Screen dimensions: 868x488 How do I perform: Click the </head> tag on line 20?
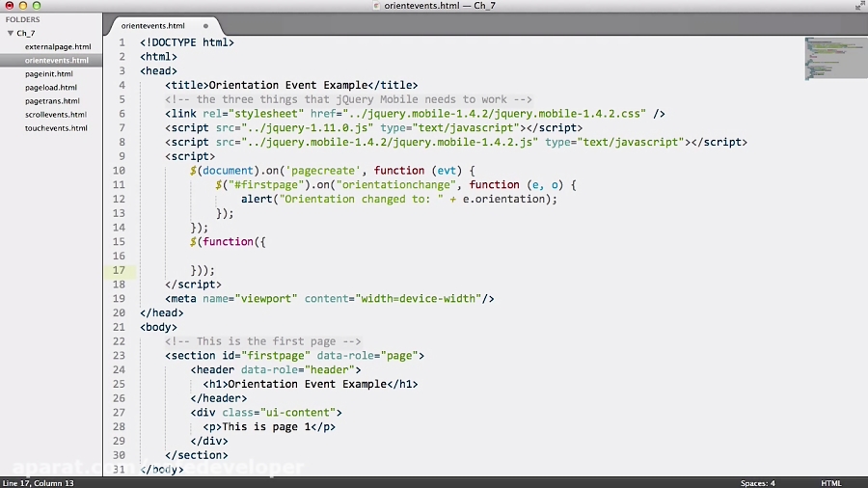162,313
